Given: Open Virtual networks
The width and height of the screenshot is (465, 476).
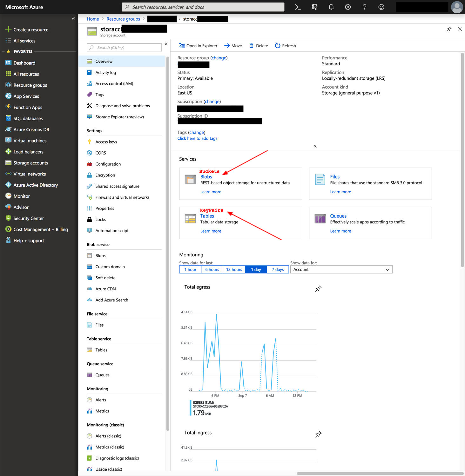Looking at the screenshot, I should pyautogui.click(x=30, y=174).
